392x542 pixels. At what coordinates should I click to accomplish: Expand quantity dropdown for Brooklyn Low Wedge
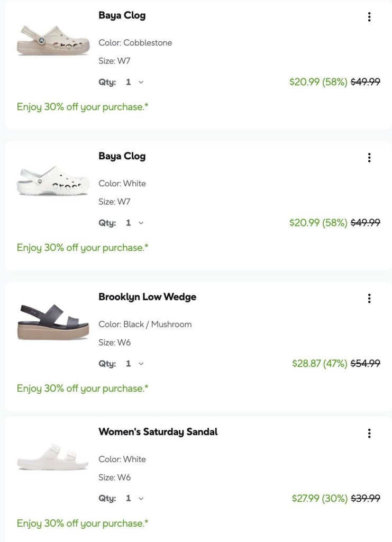[x=134, y=364]
